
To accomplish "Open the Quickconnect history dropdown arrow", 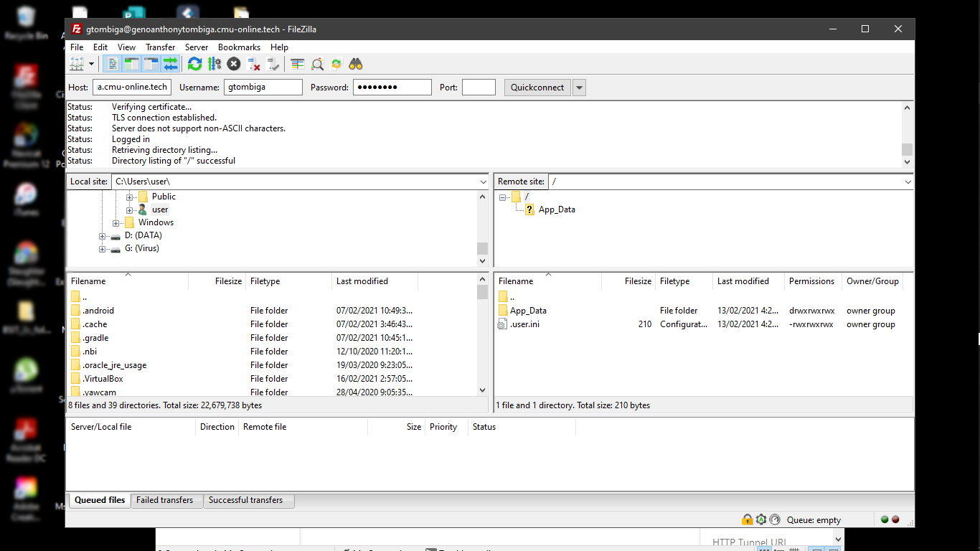I will pyautogui.click(x=580, y=88).
